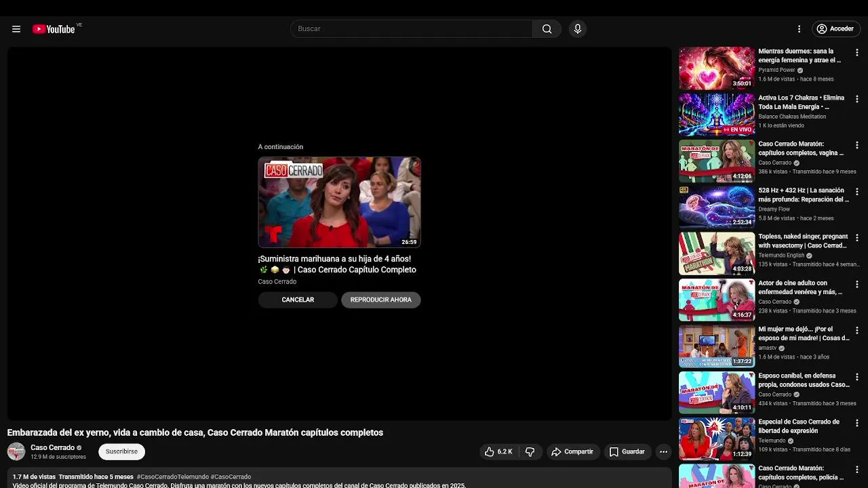This screenshot has height=488, width=868.
Task: Open 'Caso Cerrado Maratón... vagina' thumbnail
Action: (x=717, y=161)
